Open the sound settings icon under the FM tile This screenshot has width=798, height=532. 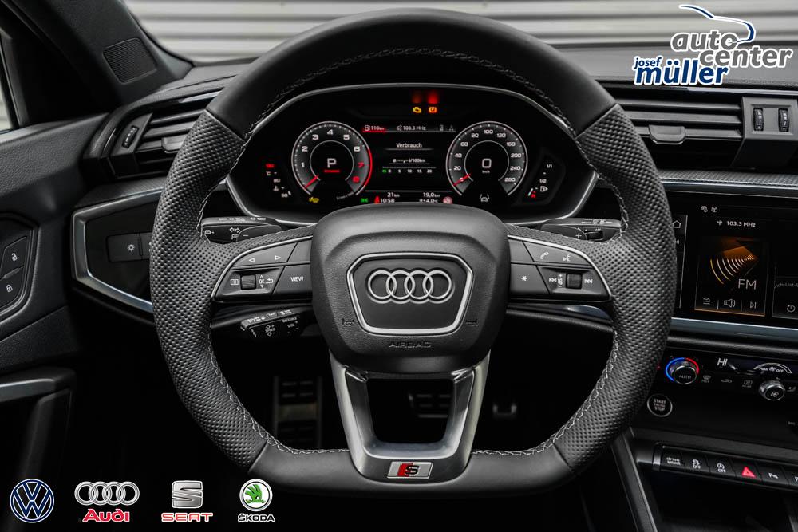coord(706,301)
